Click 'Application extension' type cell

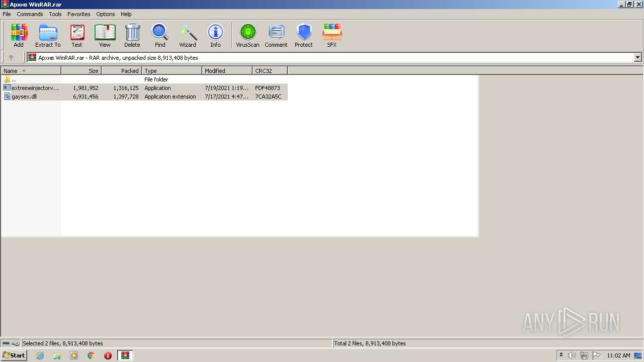pyautogui.click(x=170, y=97)
